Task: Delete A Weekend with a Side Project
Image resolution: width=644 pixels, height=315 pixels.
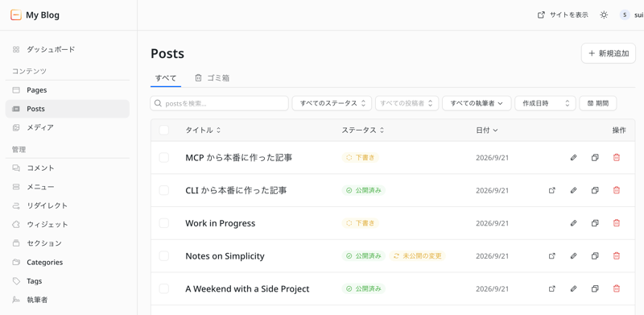Action: click(616, 288)
